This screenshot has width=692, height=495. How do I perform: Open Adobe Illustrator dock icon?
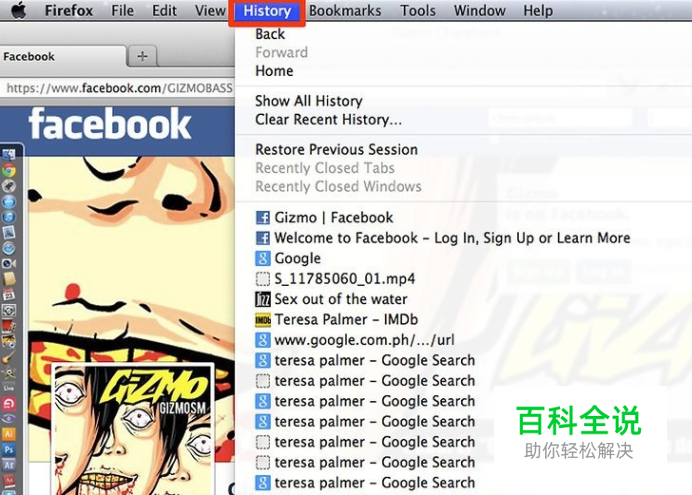[x=9, y=435]
